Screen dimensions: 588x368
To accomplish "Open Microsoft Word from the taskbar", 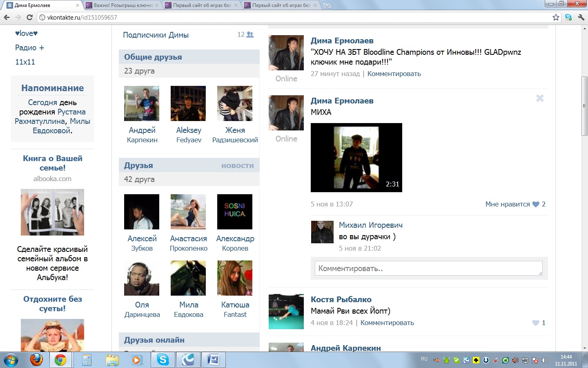I will tap(213, 360).
